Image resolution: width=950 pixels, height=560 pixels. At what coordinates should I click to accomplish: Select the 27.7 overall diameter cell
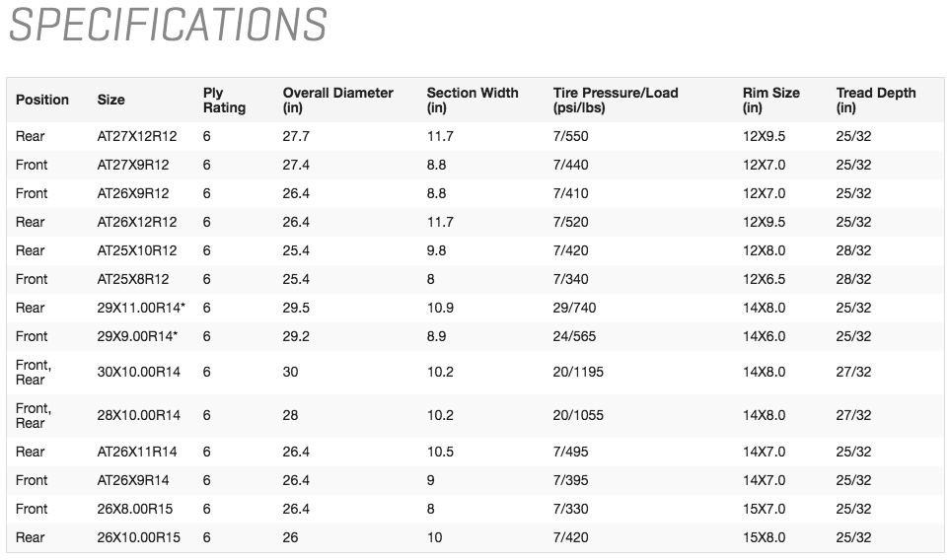coord(296,136)
